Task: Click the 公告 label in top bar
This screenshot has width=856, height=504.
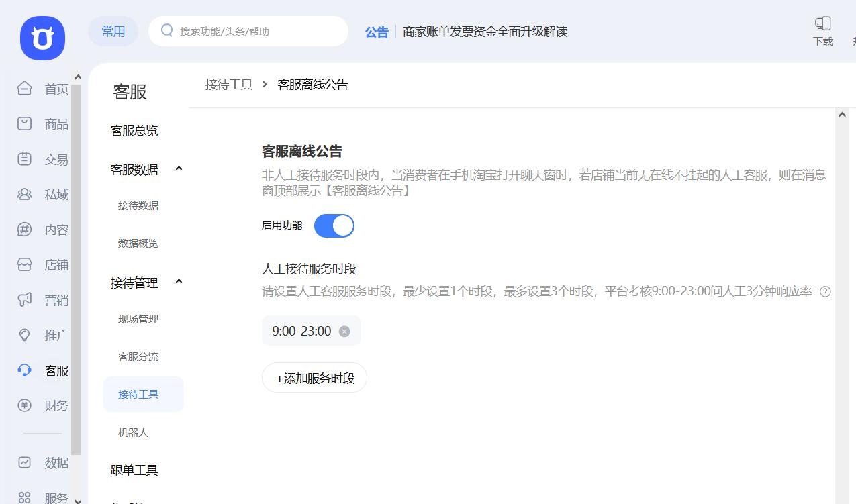Action: [x=377, y=32]
